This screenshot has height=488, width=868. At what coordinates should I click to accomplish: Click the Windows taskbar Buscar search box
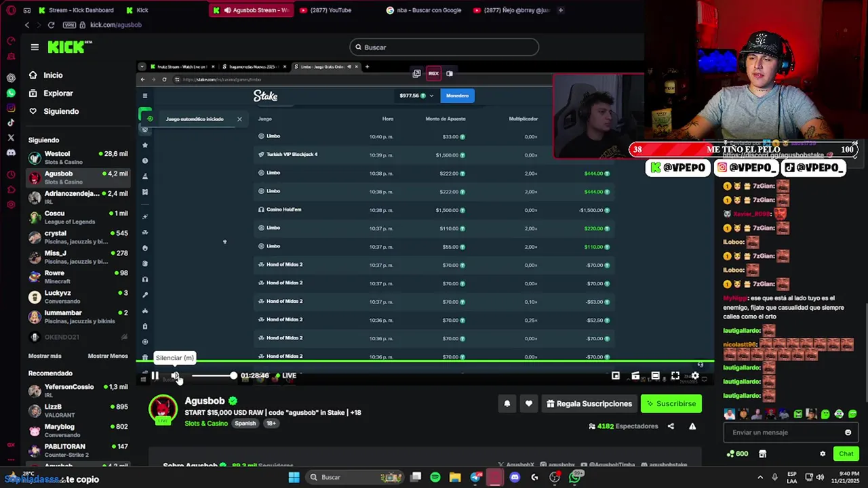coord(353,477)
